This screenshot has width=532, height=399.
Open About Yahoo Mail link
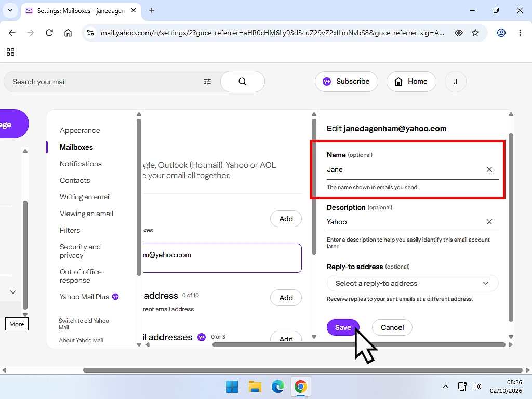(81, 340)
